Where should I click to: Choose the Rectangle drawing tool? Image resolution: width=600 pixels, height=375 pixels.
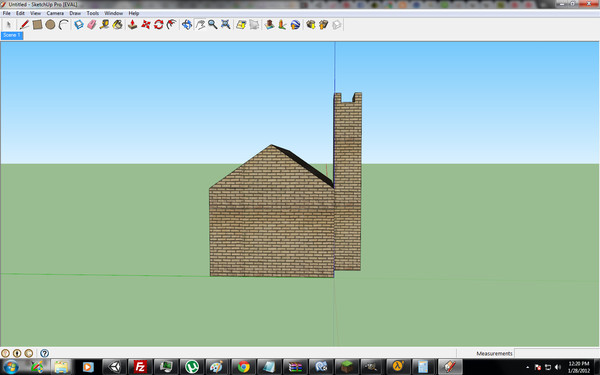tap(37, 25)
